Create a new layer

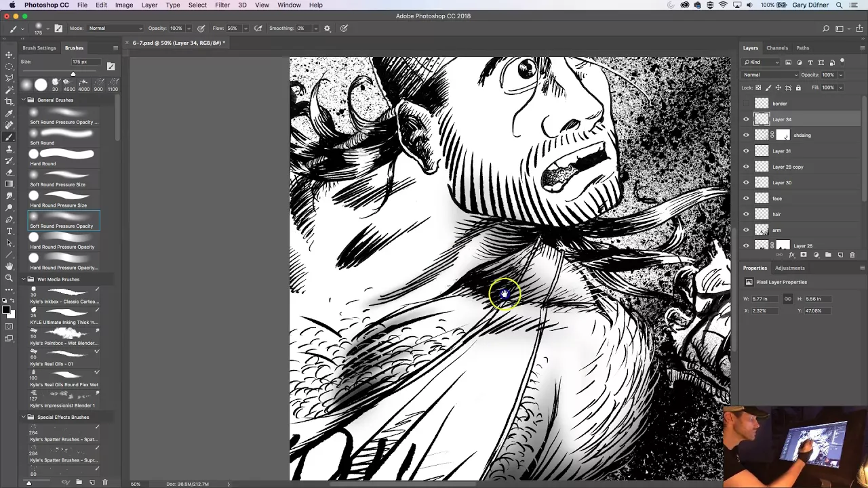click(x=840, y=255)
